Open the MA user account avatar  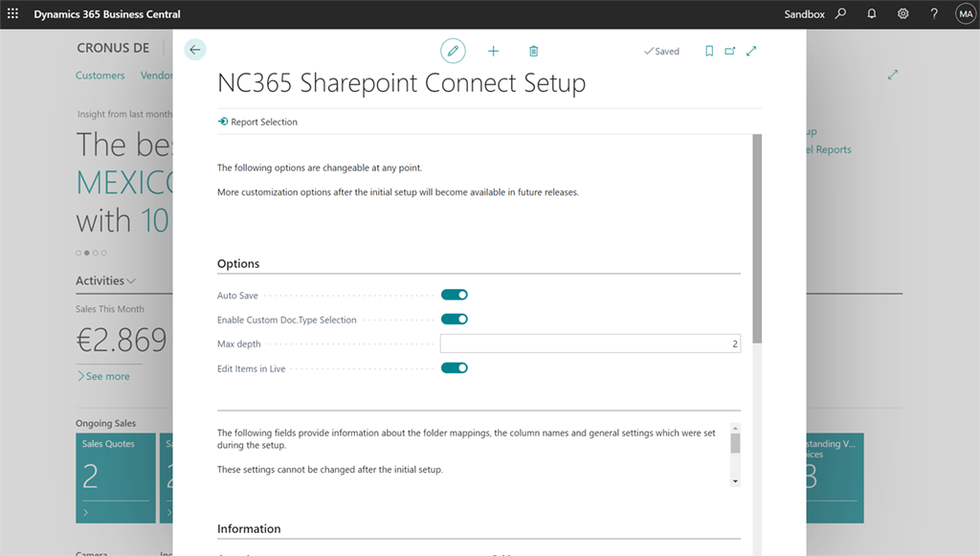966,13
